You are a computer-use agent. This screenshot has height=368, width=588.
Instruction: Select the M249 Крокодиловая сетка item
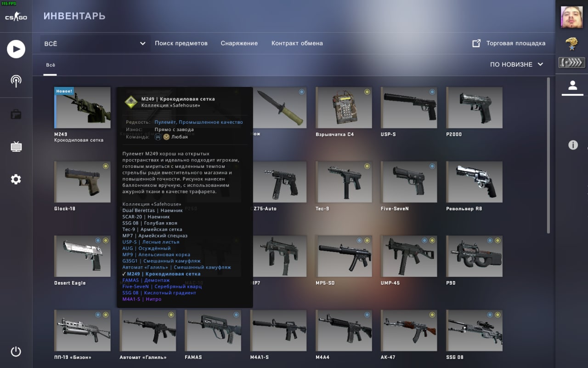[x=82, y=108]
